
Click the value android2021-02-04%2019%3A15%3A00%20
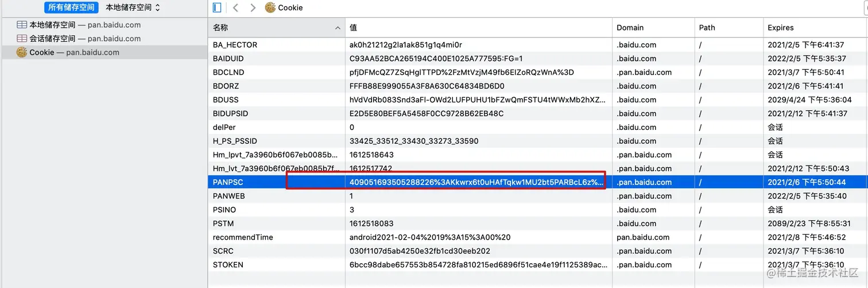pos(430,237)
